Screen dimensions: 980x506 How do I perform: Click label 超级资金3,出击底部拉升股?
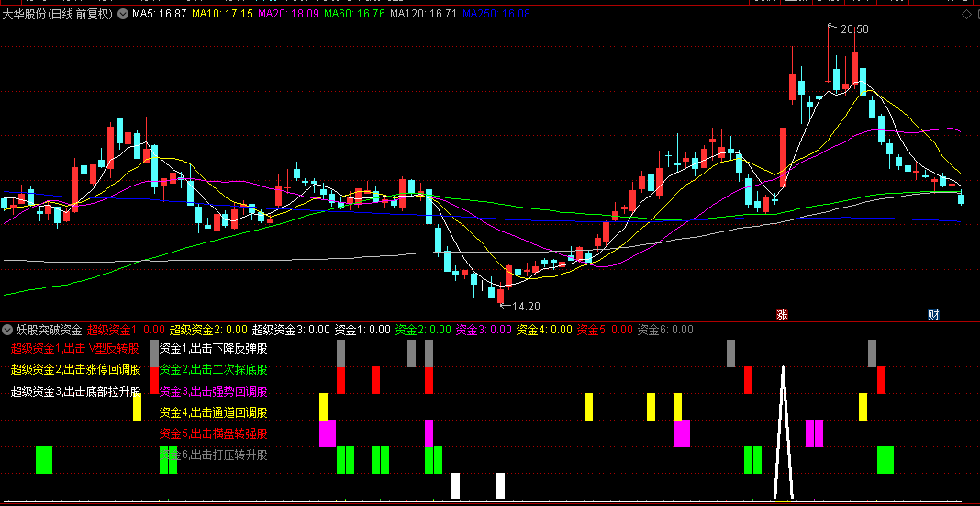pos(75,391)
